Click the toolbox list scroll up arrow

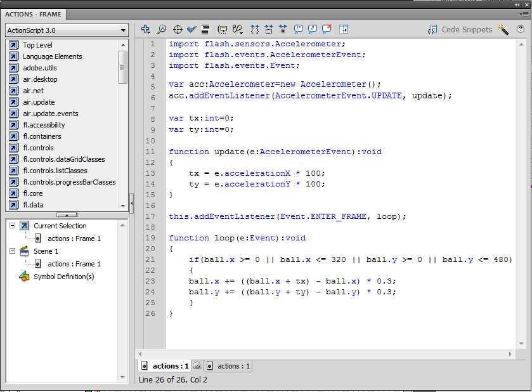click(x=123, y=45)
